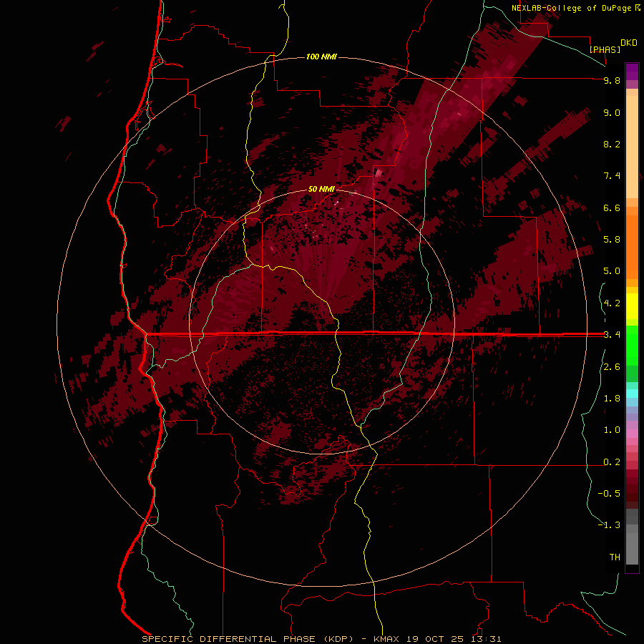Pick the gray legend band near TH

pos(632,548)
